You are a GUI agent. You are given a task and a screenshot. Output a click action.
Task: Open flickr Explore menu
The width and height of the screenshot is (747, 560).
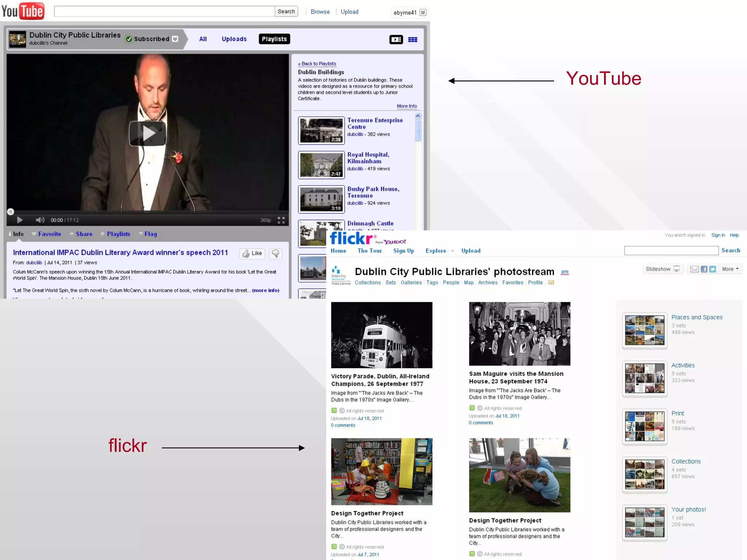[x=436, y=251]
